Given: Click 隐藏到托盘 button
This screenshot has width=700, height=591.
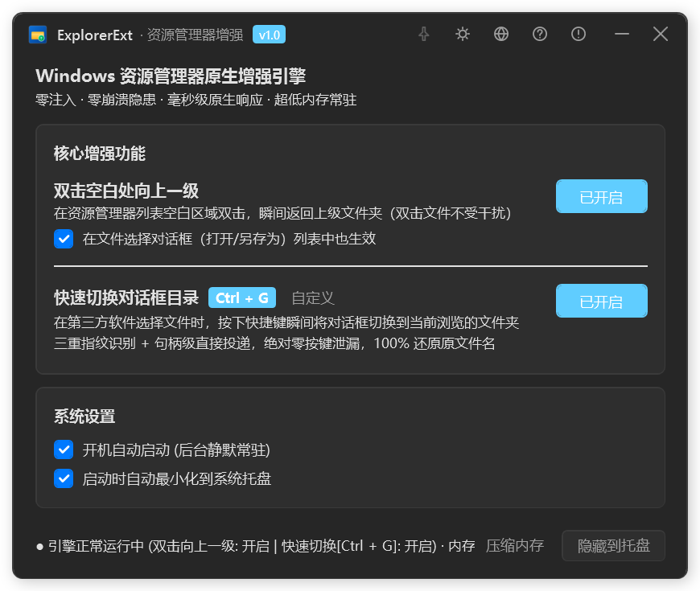Looking at the screenshot, I should [613, 545].
